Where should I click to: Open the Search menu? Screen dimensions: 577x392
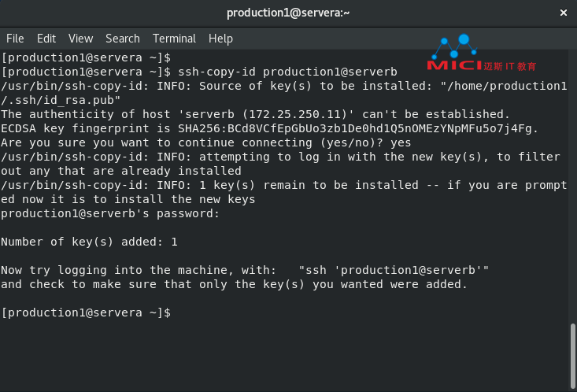(x=123, y=39)
